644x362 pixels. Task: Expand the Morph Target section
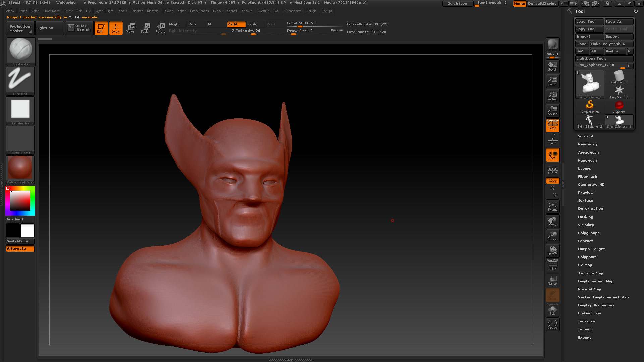click(x=591, y=249)
